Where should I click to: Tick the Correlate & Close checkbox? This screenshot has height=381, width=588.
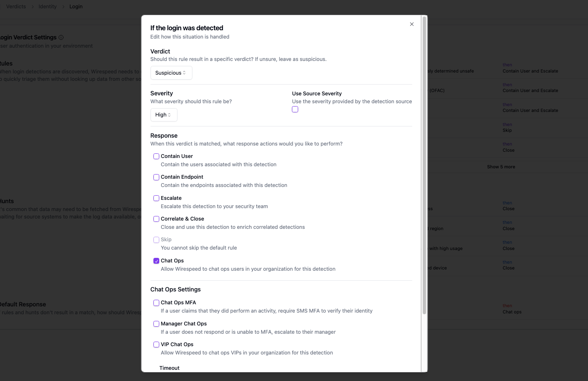(x=156, y=219)
